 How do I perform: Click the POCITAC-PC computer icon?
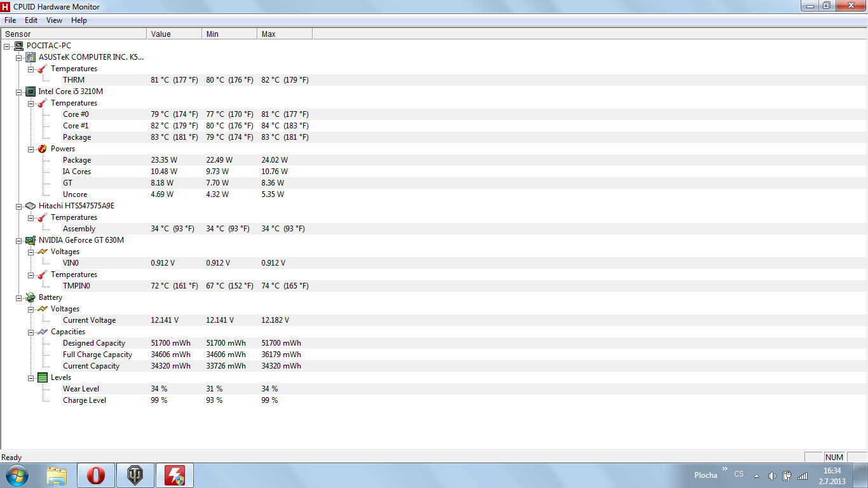point(18,46)
